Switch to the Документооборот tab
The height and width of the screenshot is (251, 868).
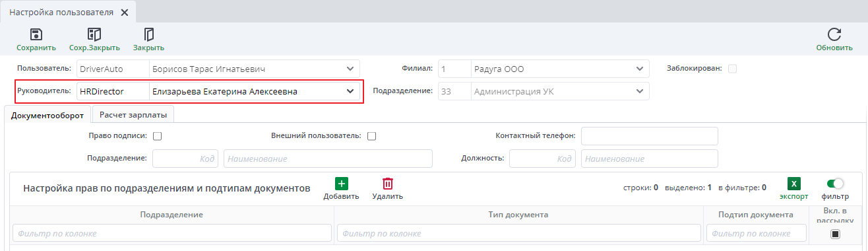point(47,115)
